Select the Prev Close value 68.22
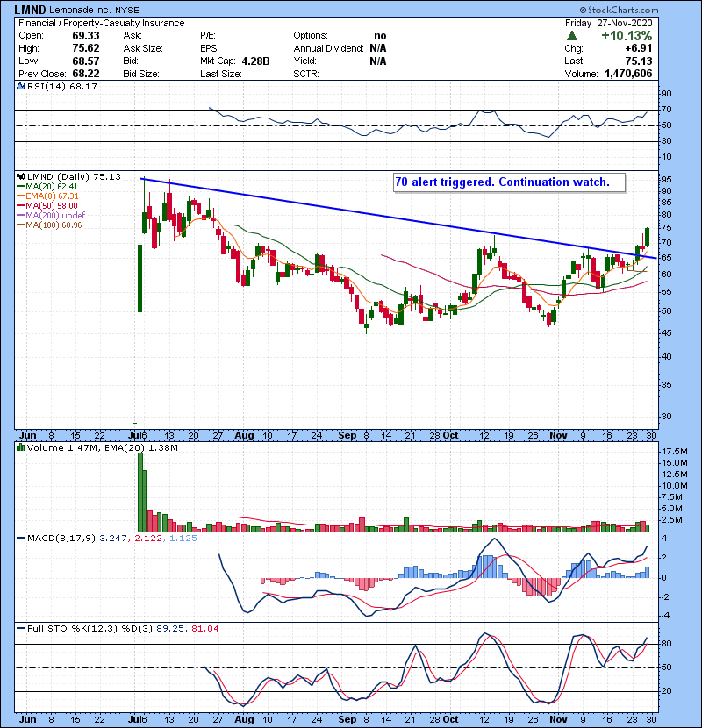The height and width of the screenshot is (728, 702). pos(86,74)
